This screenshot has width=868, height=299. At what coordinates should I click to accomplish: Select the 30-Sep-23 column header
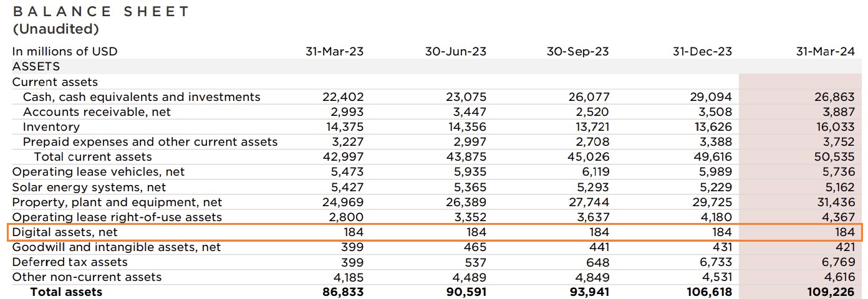pyautogui.click(x=578, y=52)
